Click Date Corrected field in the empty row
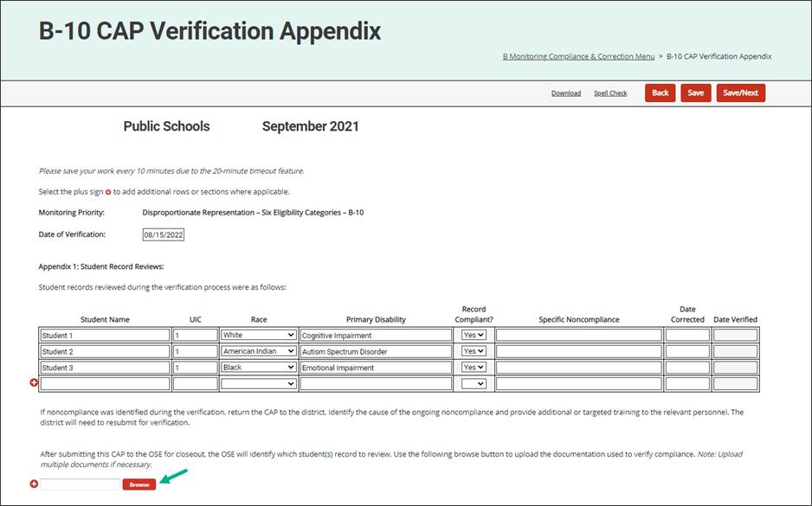The width and height of the screenshot is (812, 506). point(687,383)
